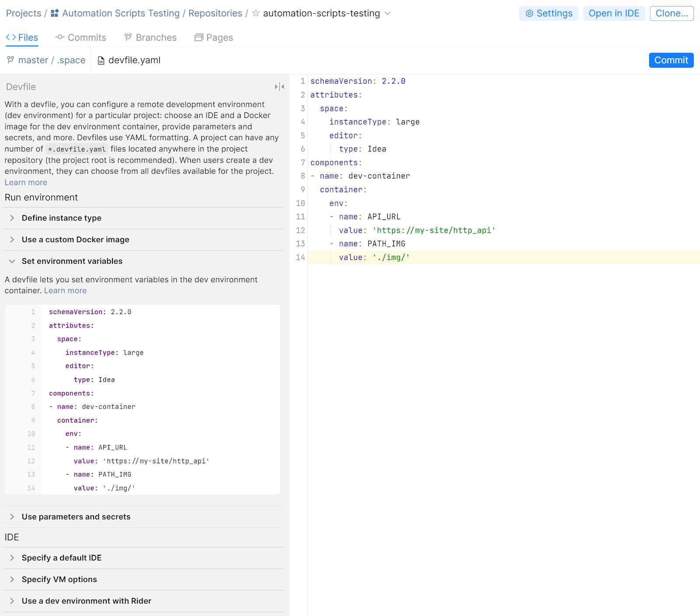
Task: Click line number 7 in editor gutter
Action: click(x=303, y=163)
